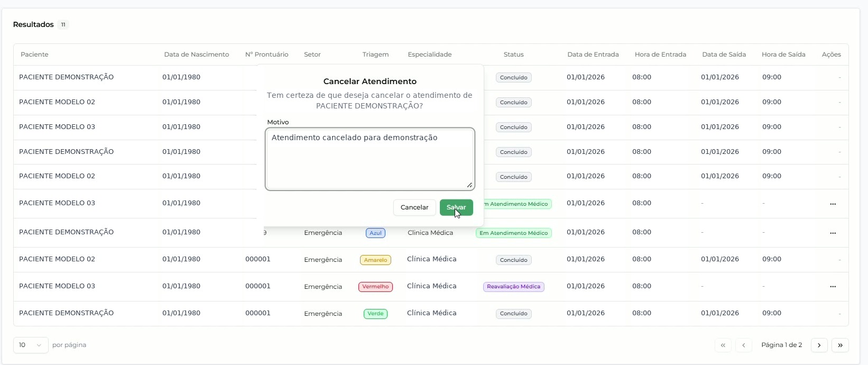The image size is (868, 365).
Task: Click the Concluído status in the Verde row
Action: 513,314
